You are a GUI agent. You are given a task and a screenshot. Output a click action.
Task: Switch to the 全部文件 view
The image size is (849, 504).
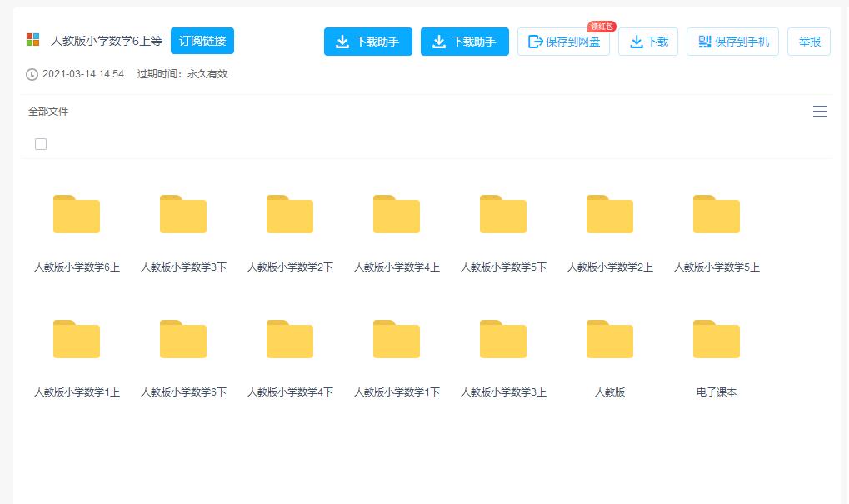pos(49,111)
